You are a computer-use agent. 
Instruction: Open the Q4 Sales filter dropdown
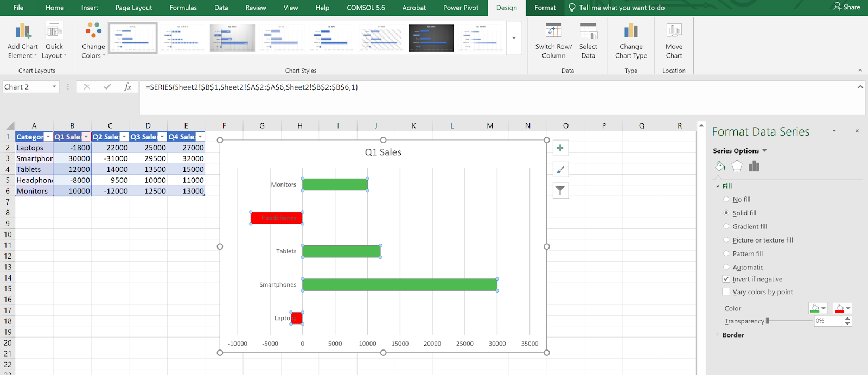point(200,137)
